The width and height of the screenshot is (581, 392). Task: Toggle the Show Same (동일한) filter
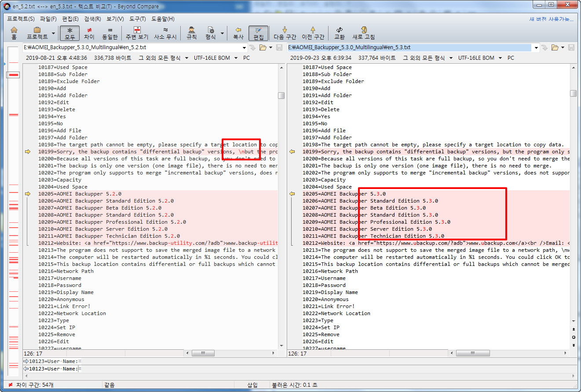click(x=110, y=33)
